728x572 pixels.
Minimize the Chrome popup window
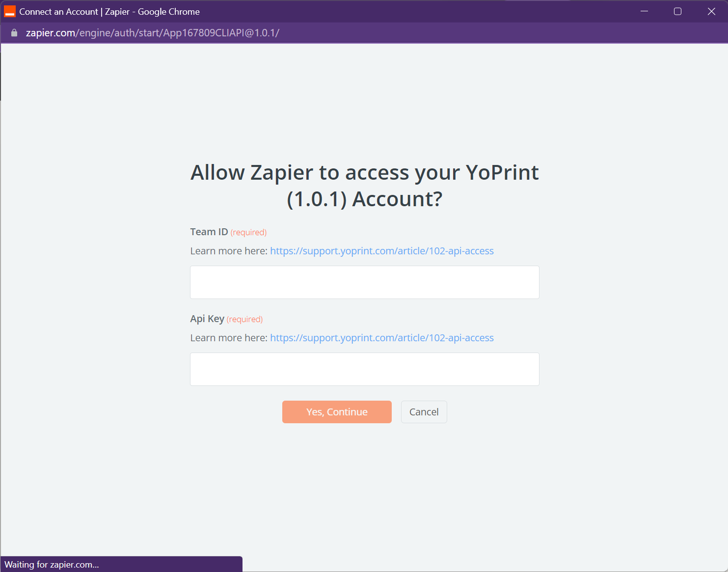[x=644, y=11]
